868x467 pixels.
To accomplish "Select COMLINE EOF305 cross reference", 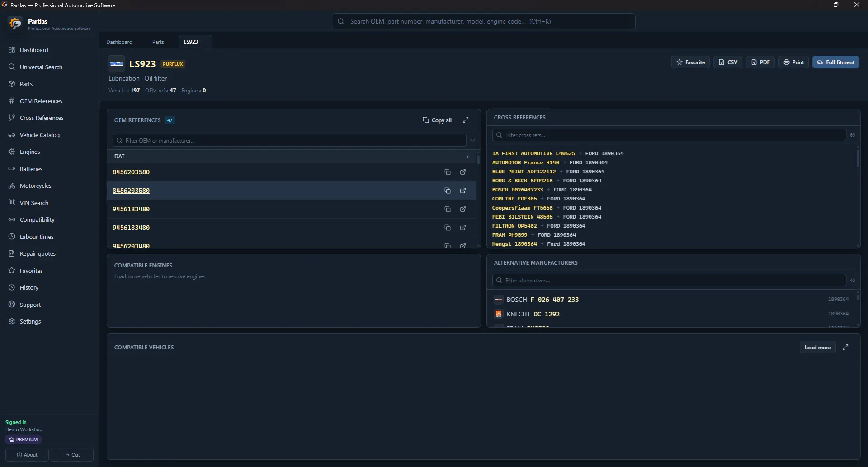I will [514, 199].
